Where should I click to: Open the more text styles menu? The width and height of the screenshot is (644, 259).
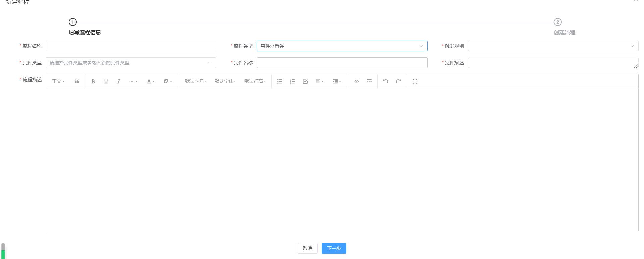coord(133,81)
